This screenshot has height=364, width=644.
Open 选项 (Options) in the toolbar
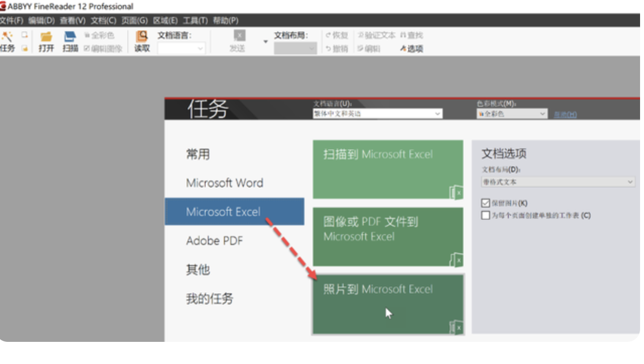coord(411,49)
